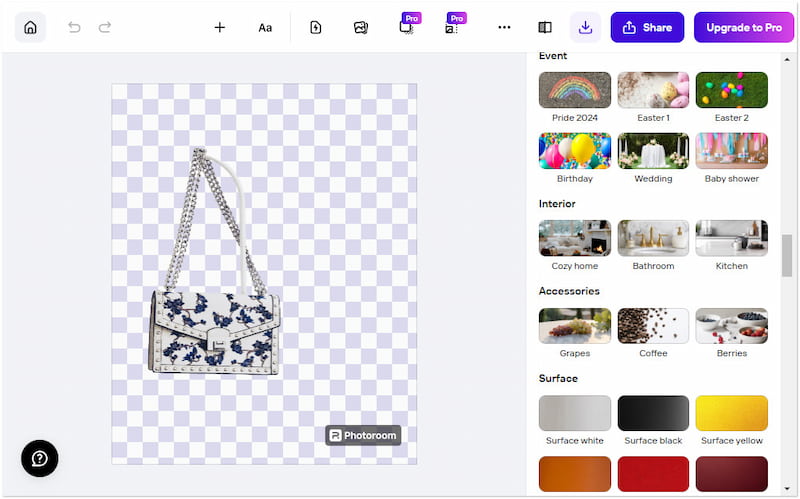Click the redo arrow

(105, 27)
